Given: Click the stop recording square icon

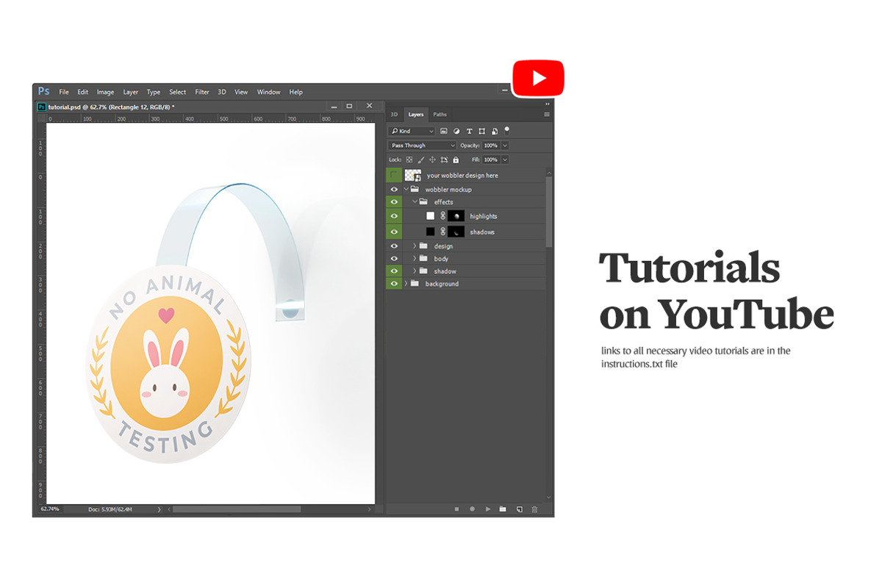Looking at the screenshot, I should coord(456,509).
